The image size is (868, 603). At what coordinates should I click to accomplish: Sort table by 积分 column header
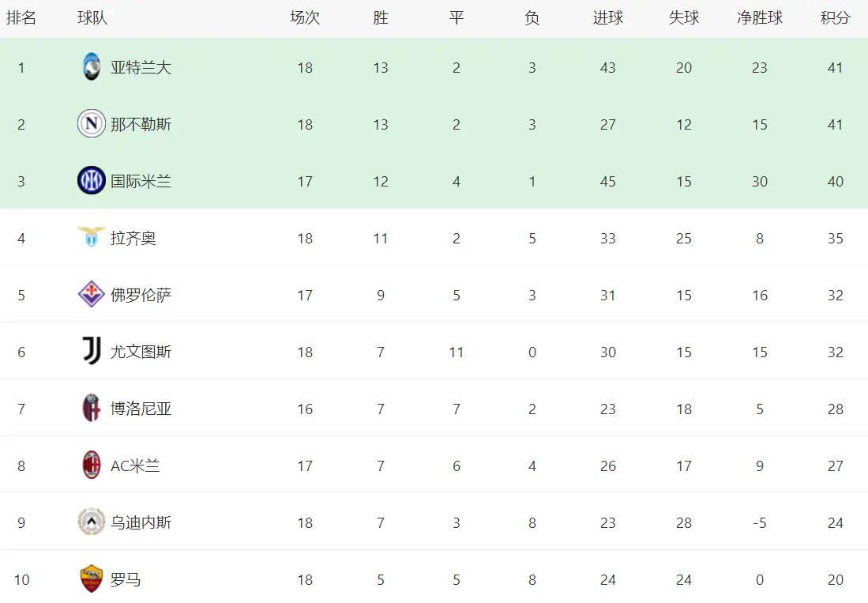pos(835,18)
